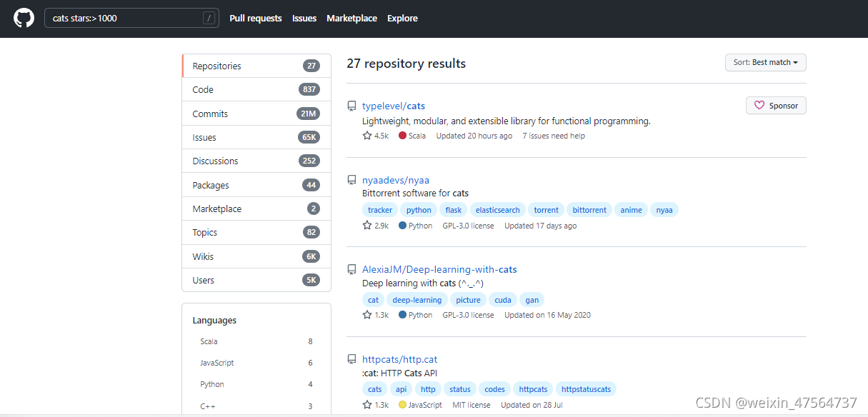Image resolution: width=868 pixels, height=417 pixels.
Task: Click the nyaa topic tag
Action: [664, 210]
